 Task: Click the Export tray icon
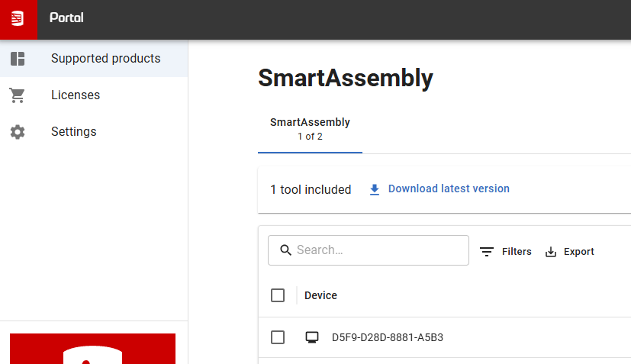(551, 252)
